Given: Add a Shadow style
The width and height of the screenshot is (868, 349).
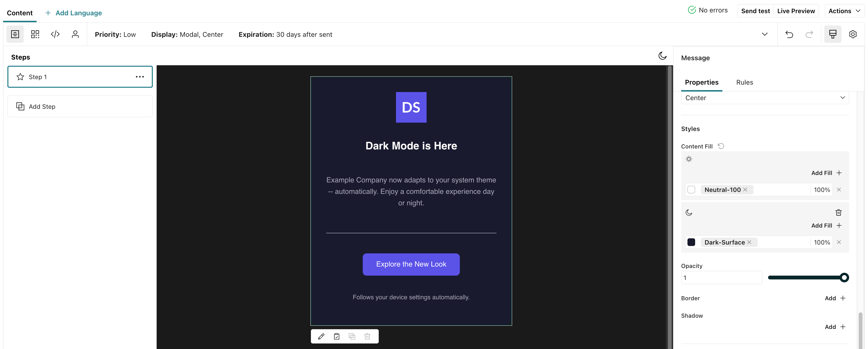Looking at the screenshot, I should point(835,327).
